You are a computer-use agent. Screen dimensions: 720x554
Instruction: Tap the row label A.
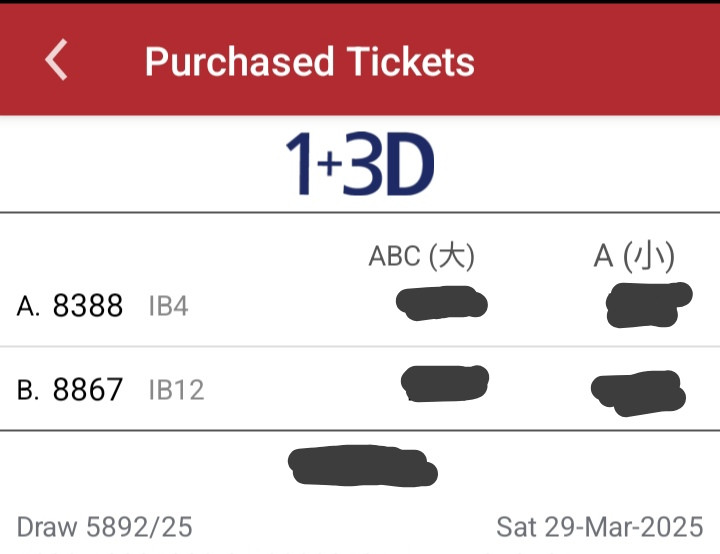[x=28, y=306]
